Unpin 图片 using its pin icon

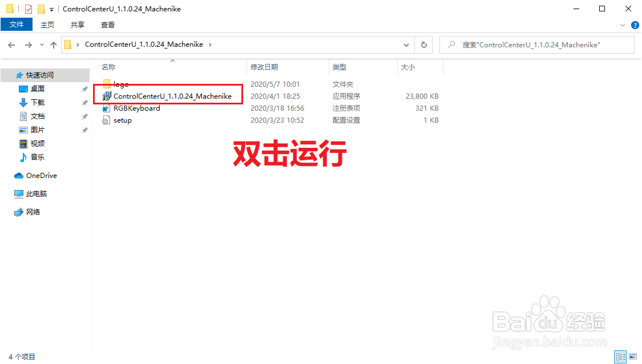[x=85, y=130]
